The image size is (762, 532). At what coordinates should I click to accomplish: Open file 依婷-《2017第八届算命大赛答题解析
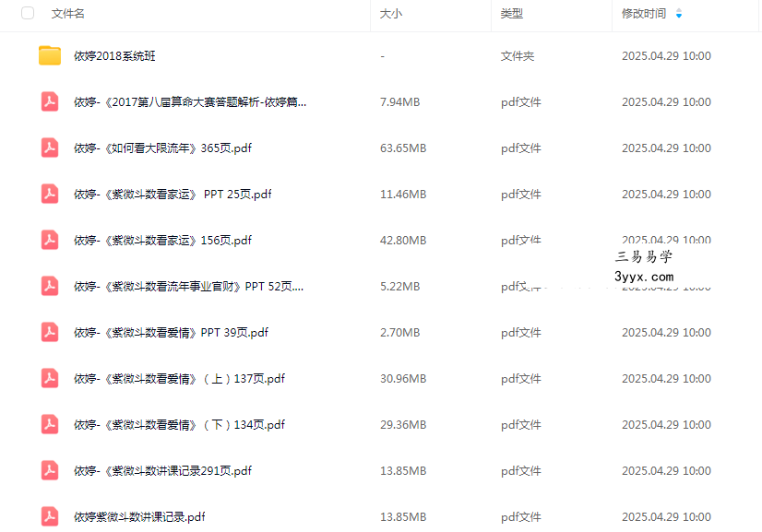coord(190,102)
